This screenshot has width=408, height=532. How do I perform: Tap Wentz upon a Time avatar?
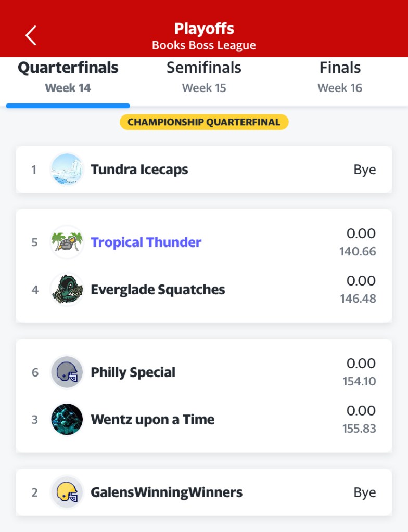click(67, 420)
